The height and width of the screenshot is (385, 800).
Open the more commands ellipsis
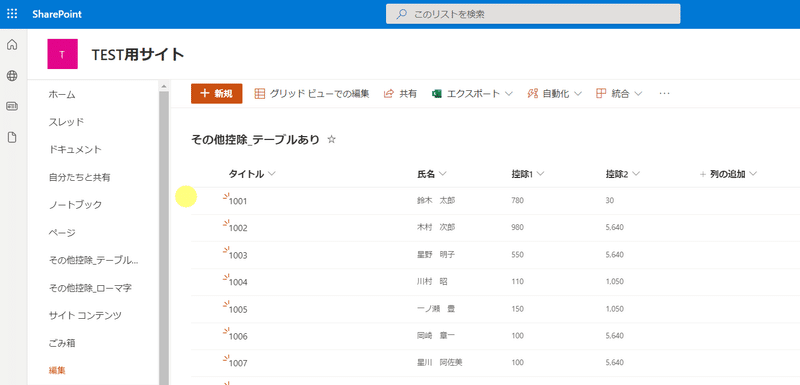[x=664, y=94]
